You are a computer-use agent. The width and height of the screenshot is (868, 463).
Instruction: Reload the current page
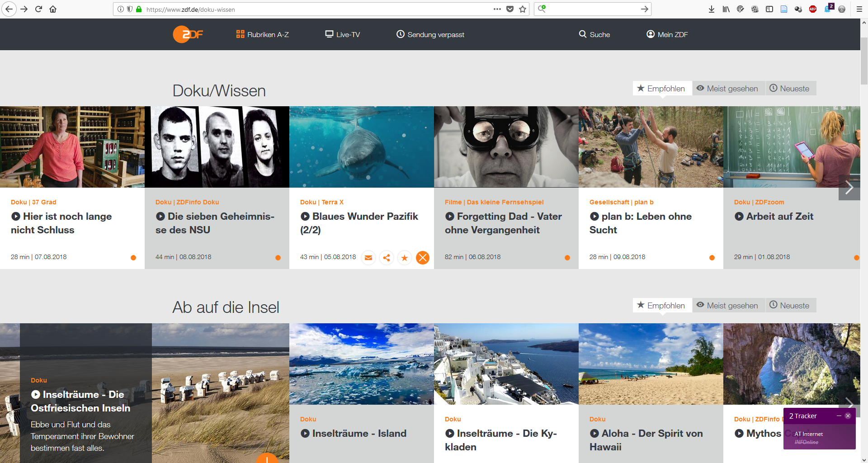38,9
